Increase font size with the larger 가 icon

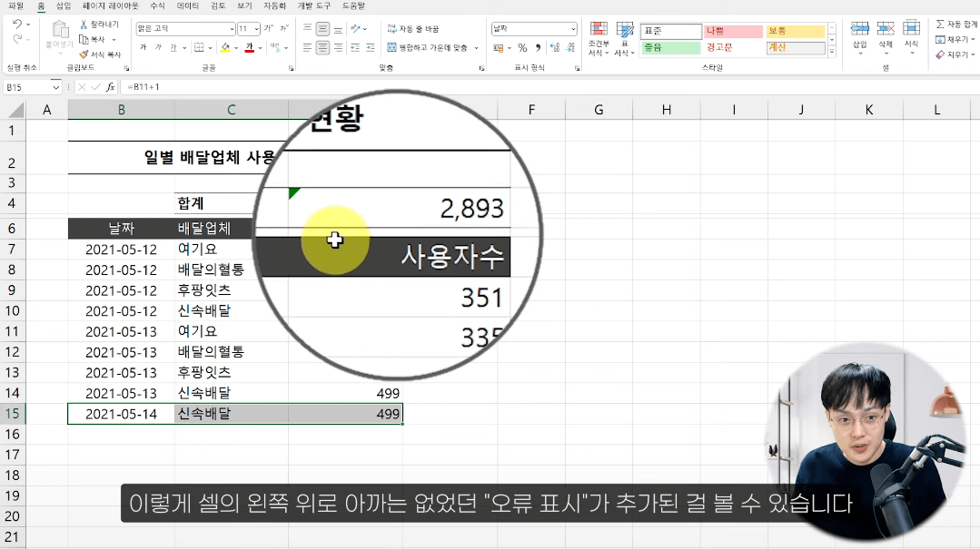click(268, 28)
